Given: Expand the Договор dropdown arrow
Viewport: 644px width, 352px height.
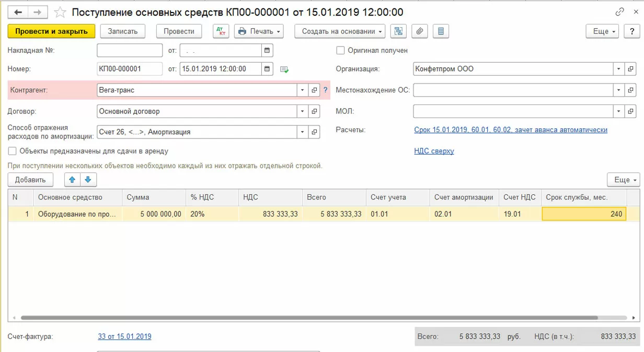Looking at the screenshot, I should (x=303, y=111).
